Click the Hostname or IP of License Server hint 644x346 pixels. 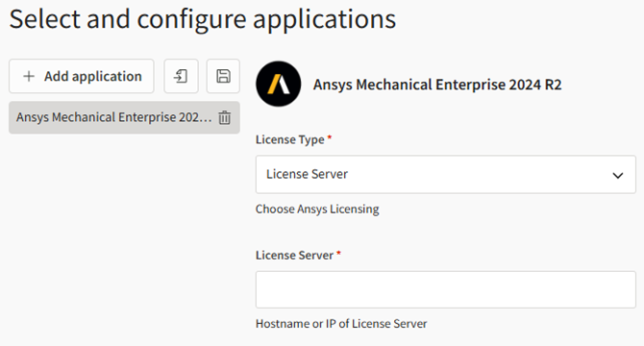(x=341, y=324)
